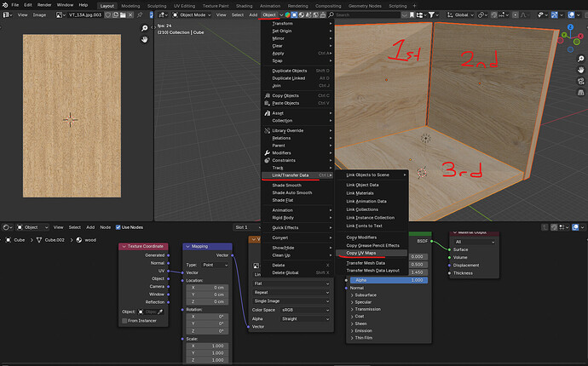This screenshot has width=588, height=366.
Task: Open the Mapping Type Point dropdown
Action: point(215,265)
